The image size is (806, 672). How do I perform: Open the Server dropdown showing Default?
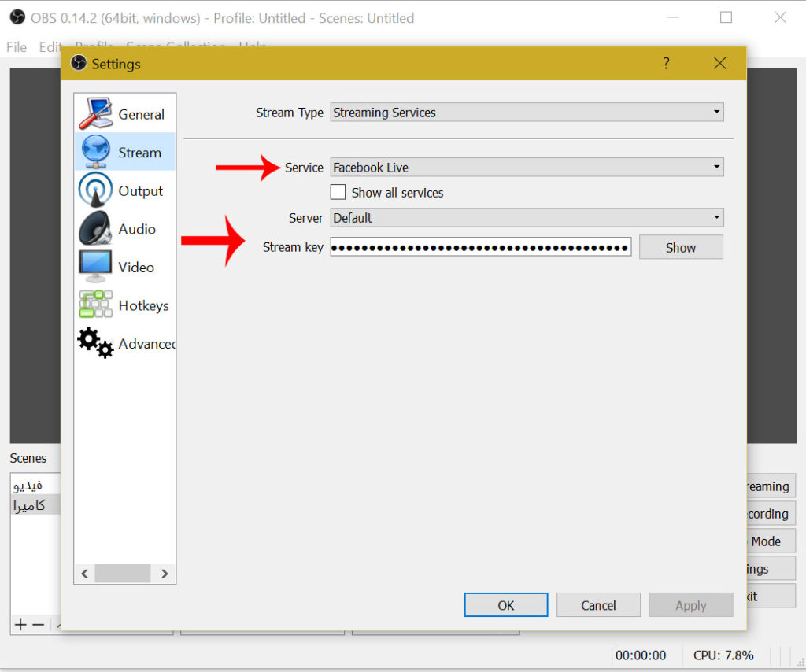(527, 217)
